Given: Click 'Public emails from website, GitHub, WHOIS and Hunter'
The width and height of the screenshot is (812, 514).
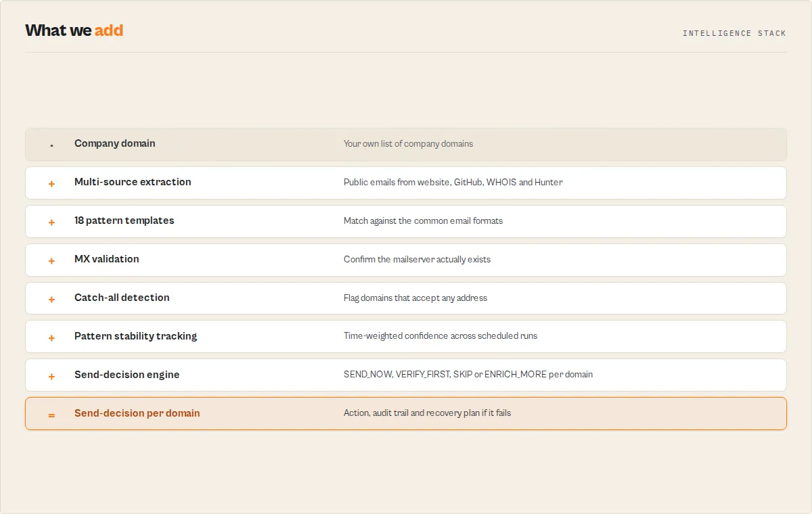Looking at the screenshot, I should 453,182.
